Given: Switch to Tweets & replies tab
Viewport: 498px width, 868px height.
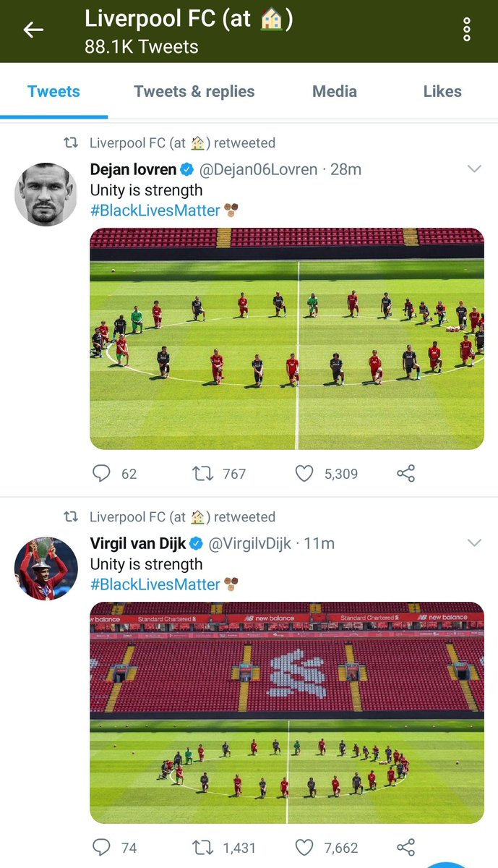Looking at the screenshot, I should [x=194, y=91].
